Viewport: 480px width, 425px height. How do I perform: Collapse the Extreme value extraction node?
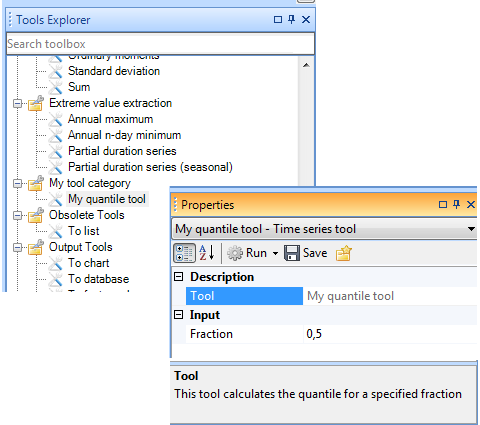click(x=17, y=103)
